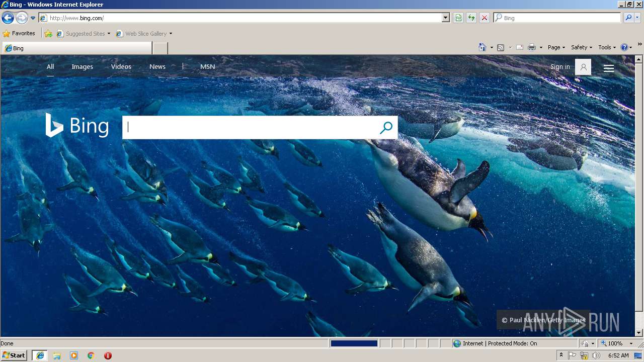Click the Read Mail envelope icon
Screen dimensions: 644x362
click(x=520, y=47)
